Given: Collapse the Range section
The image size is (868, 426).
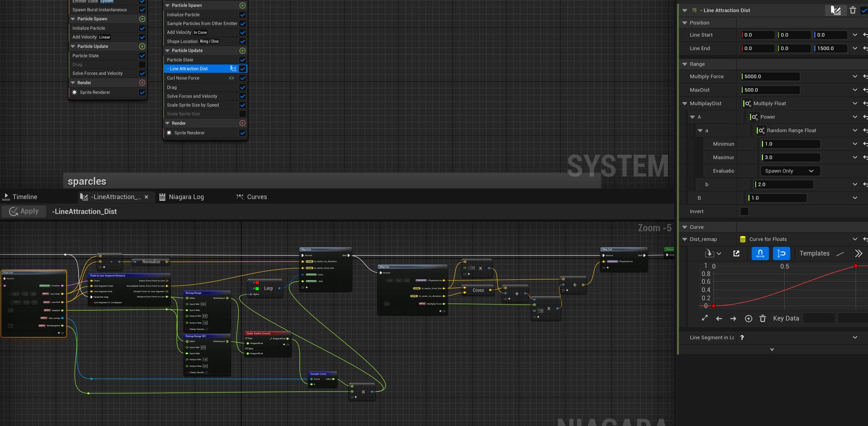Looking at the screenshot, I should tap(684, 64).
